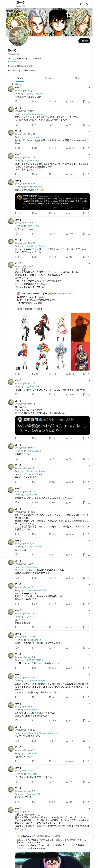Open the three-dot menu on the pinned post
The image size is (98, 868).
89,87
